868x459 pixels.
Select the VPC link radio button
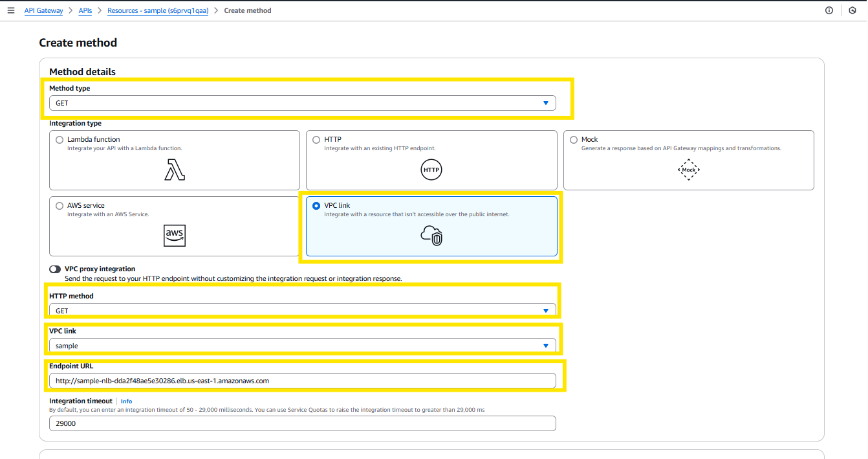(x=316, y=205)
